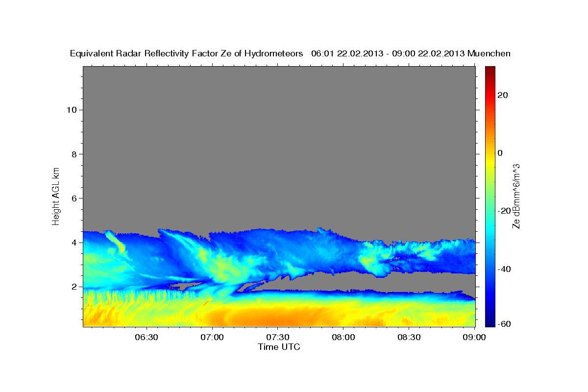The image size is (588, 392).
Task: Click the plot title 'Equivalent Radar Reflectivity Factor Ze of Hydrometeors'
Action: pos(187,54)
